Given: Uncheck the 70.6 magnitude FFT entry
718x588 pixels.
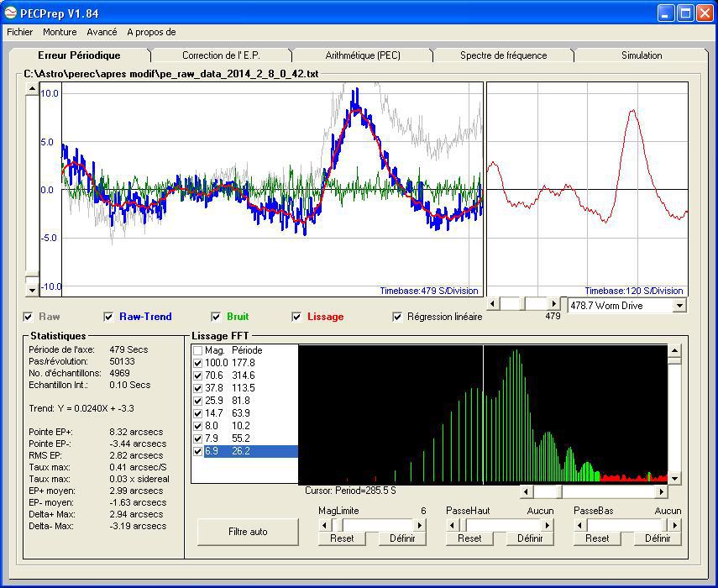Looking at the screenshot, I should pyautogui.click(x=198, y=375).
